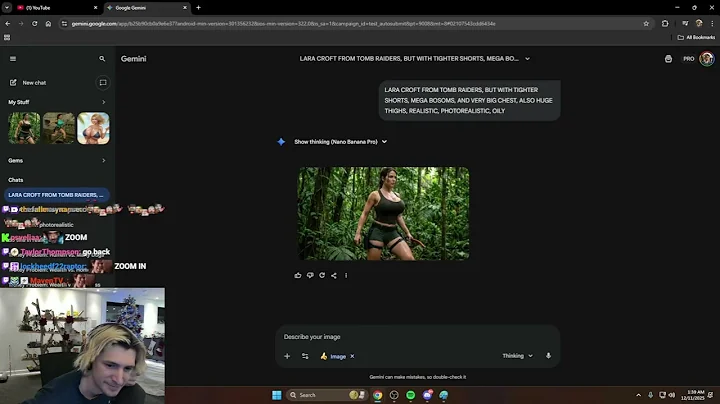Go to browser home page

click(x=48, y=24)
